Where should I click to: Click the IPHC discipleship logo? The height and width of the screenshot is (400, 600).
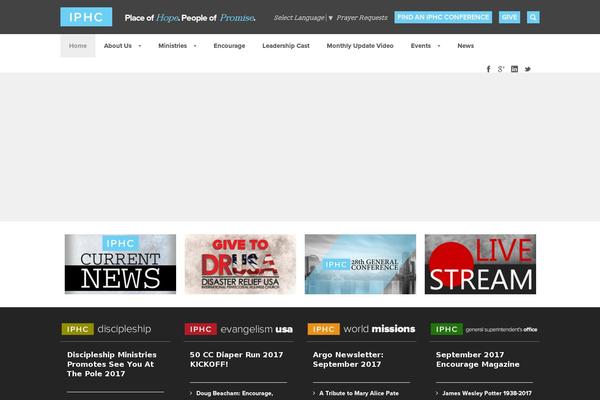(x=106, y=329)
